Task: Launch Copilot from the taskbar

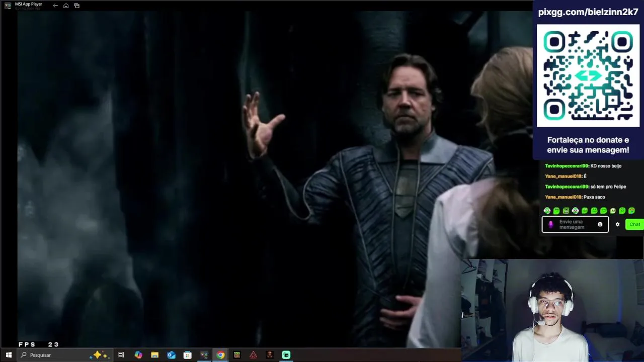Action: [x=138, y=355]
